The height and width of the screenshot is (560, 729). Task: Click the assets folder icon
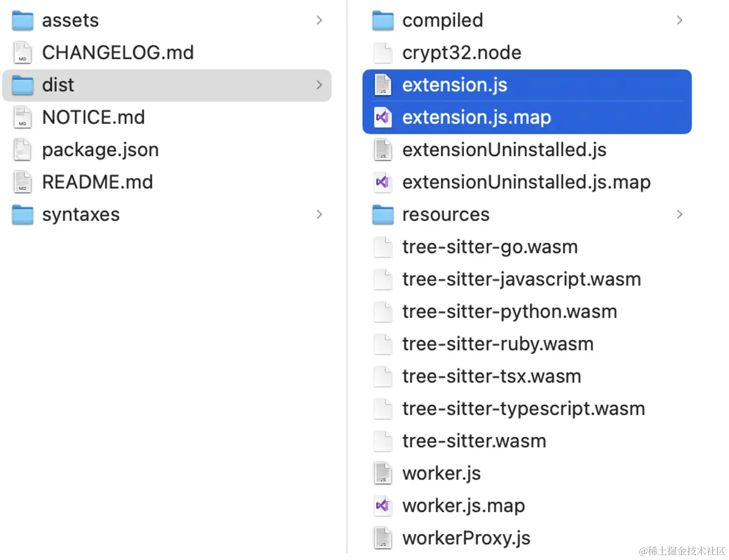[22, 20]
